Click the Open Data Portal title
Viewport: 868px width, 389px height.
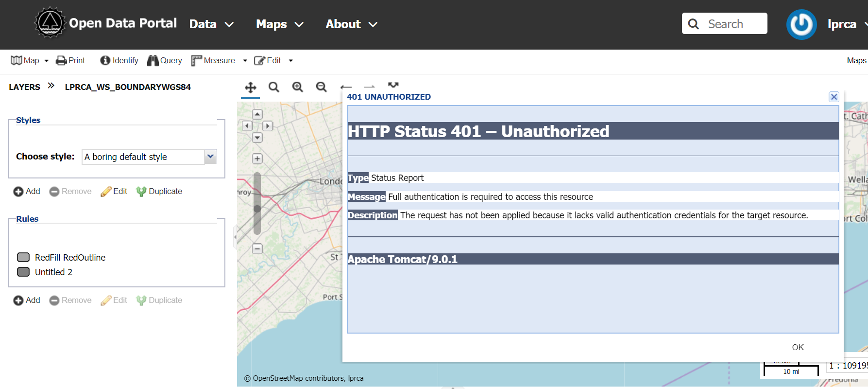click(x=123, y=23)
